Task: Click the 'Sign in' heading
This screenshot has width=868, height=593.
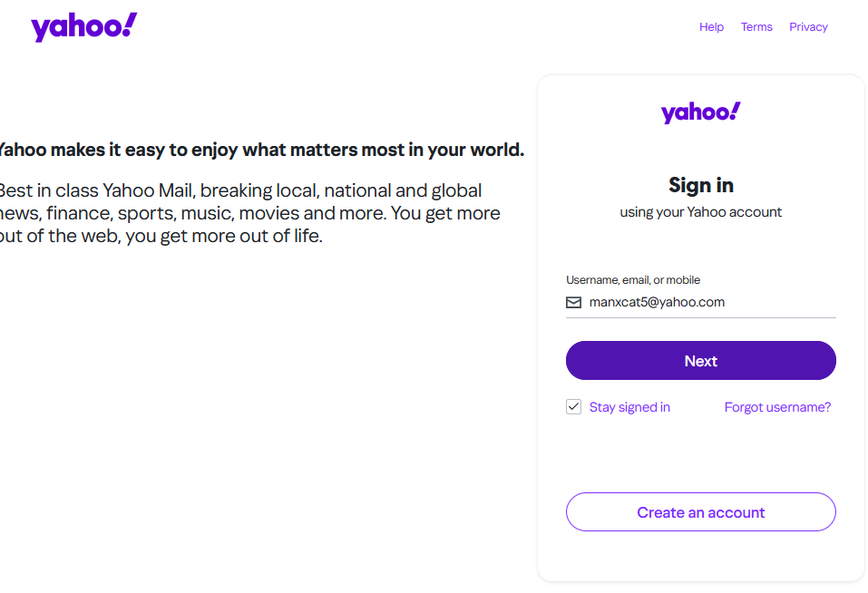Action: tap(700, 186)
